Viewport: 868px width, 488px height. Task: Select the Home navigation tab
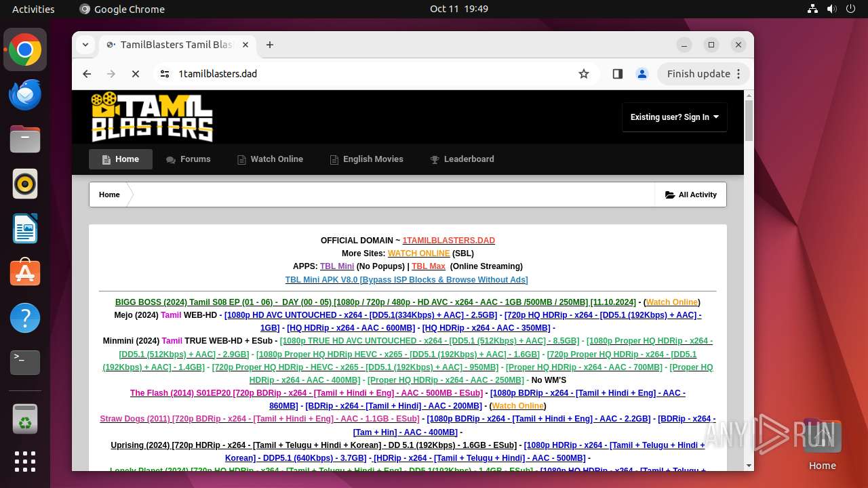pyautogui.click(x=121, y=159)
